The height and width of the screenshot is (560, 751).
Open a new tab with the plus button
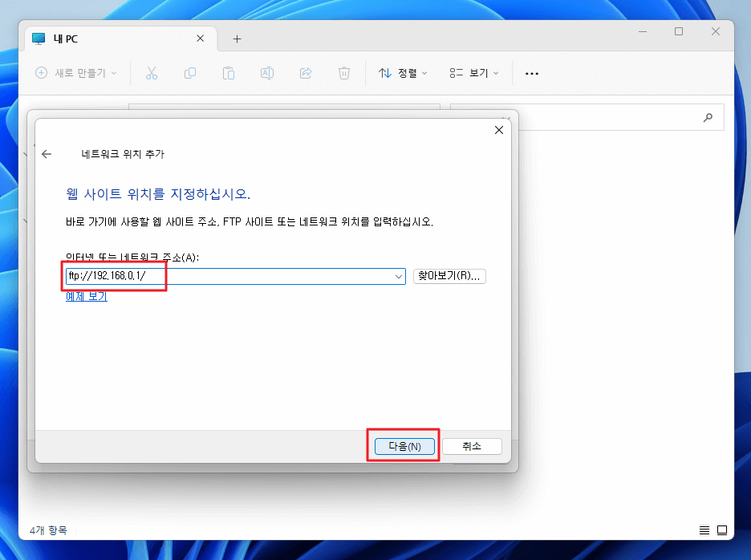click(x=237, y=38)
